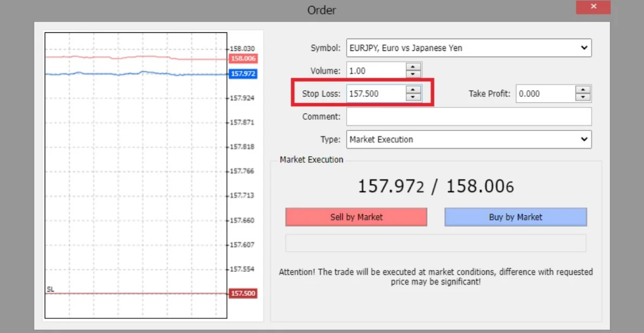The width and height of the screenshot is (644, 333).
Task: Click the SL line label on the chart
Action: pos(49,289)
